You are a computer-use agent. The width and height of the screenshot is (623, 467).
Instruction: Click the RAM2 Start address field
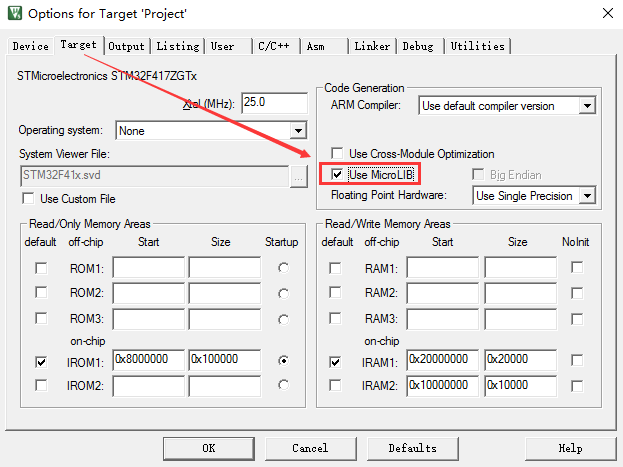(x=443, y=293)
